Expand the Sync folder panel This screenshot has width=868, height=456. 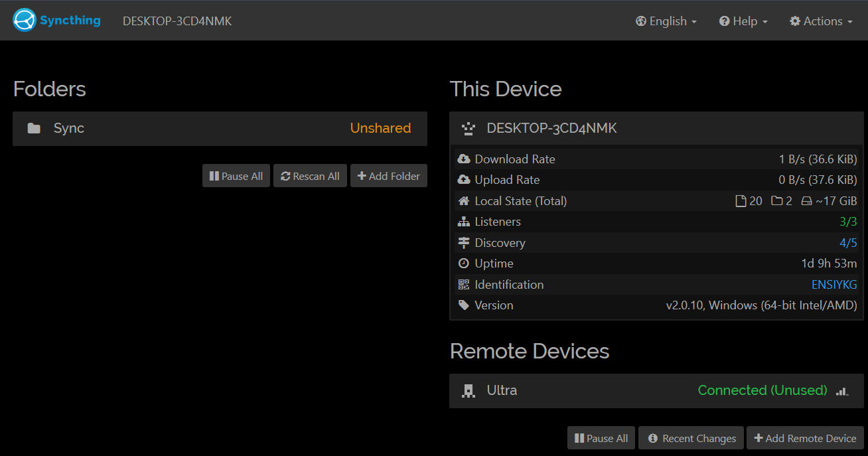coord(219,128)
